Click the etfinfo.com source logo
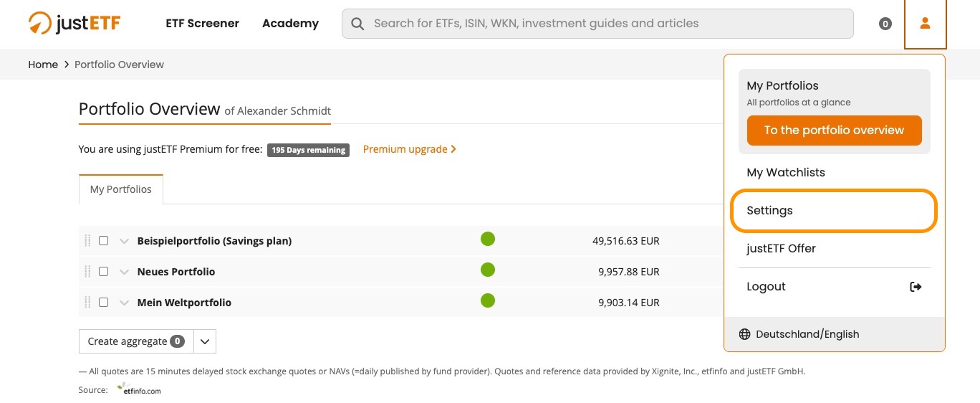 139,390
